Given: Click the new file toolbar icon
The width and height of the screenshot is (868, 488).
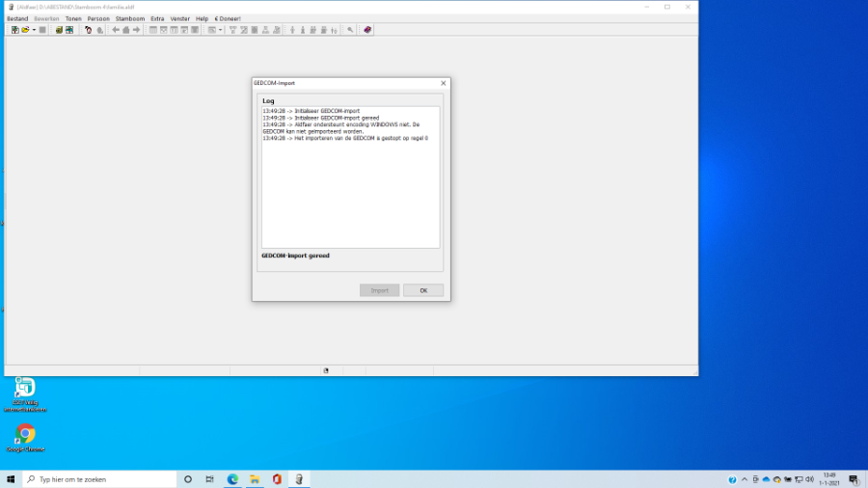Looking at the screenshot, I should point(14,30).
